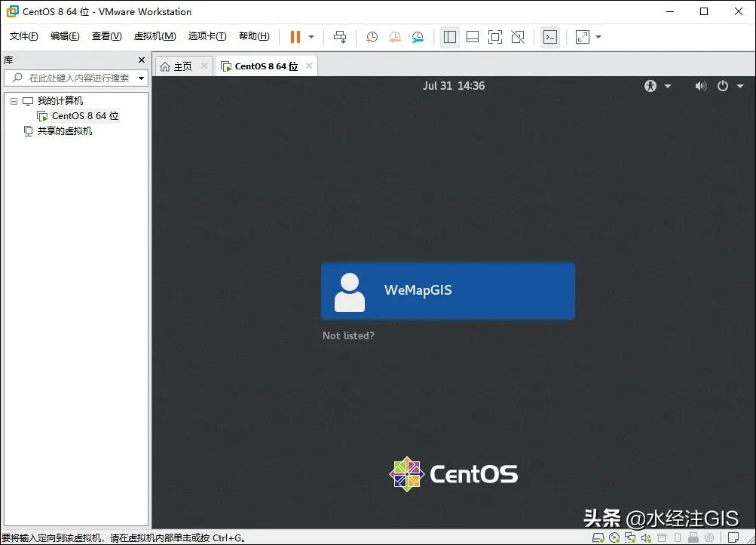
Task: Revert the virtual machine to its snapshot
Action: pyautogui.click(x=394, y=36)
